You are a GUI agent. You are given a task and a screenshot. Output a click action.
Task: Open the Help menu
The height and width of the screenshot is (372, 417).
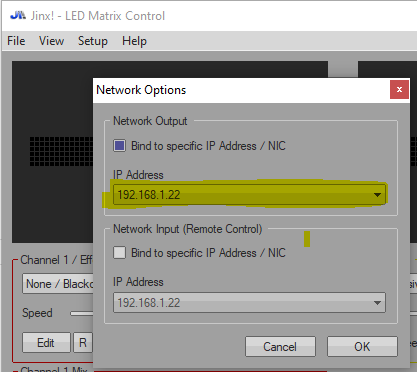134,41
